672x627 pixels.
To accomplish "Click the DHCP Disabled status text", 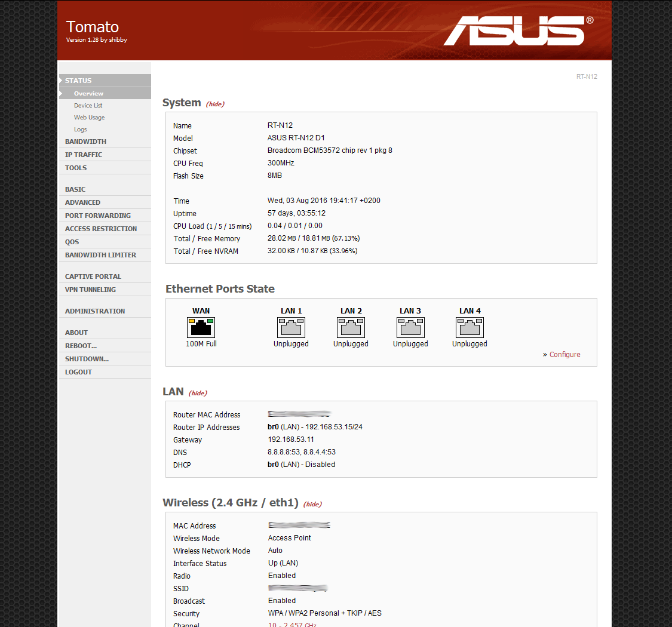I will point(301,465).
